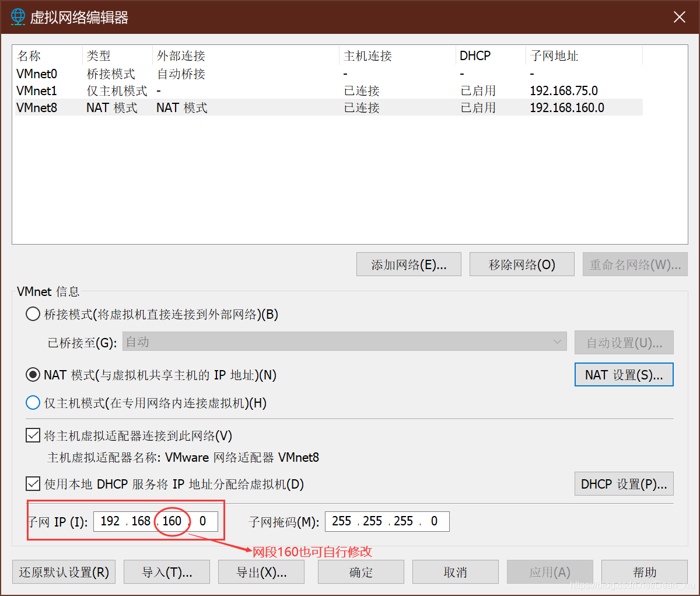The width and height of the screenshot is (700, 596).
Task: Click the 导出(X)... button
Action: (261, 572)
